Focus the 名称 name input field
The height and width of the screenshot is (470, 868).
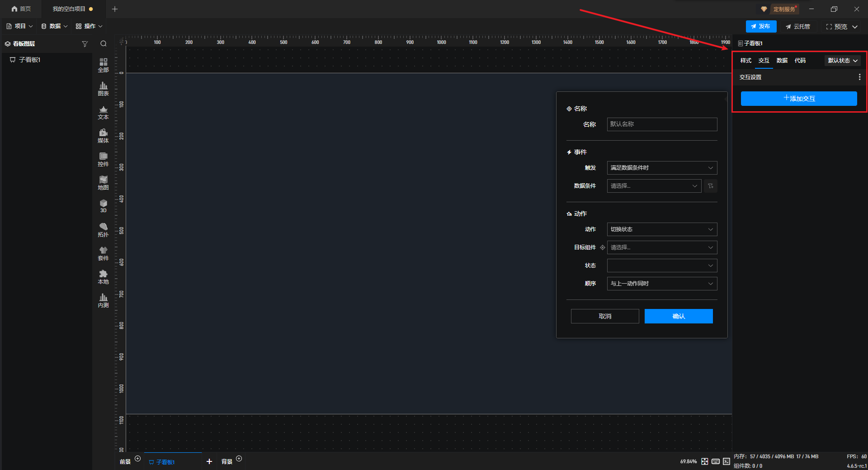pyautogui.click(x=662, y=124)
